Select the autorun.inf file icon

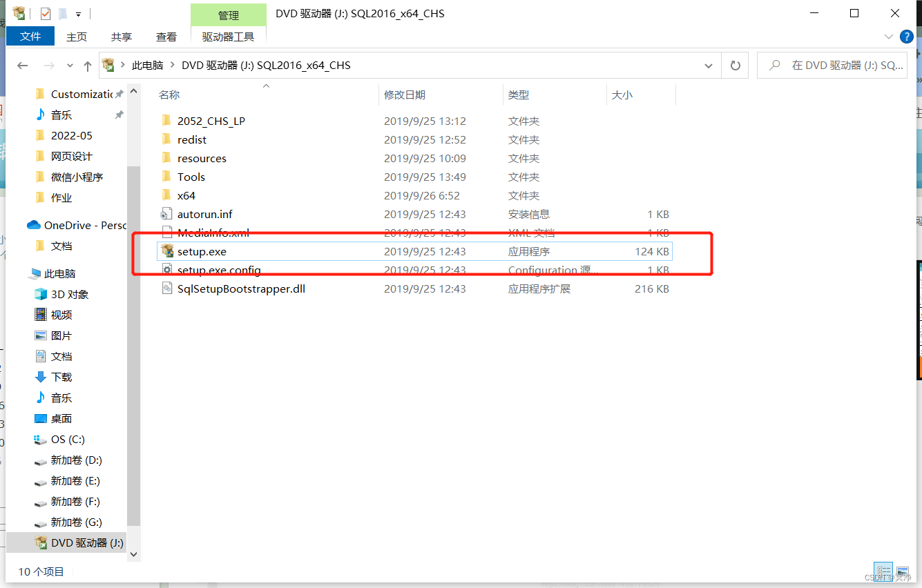pyautogui.click(x=166, y=214)
